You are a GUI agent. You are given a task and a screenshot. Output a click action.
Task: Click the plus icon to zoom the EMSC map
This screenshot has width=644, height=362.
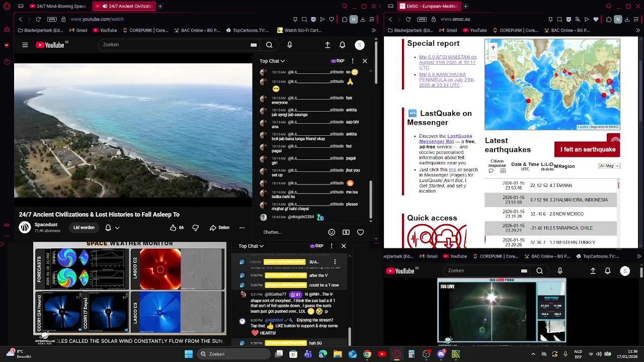pyautogui.click(x=493, y=47)
